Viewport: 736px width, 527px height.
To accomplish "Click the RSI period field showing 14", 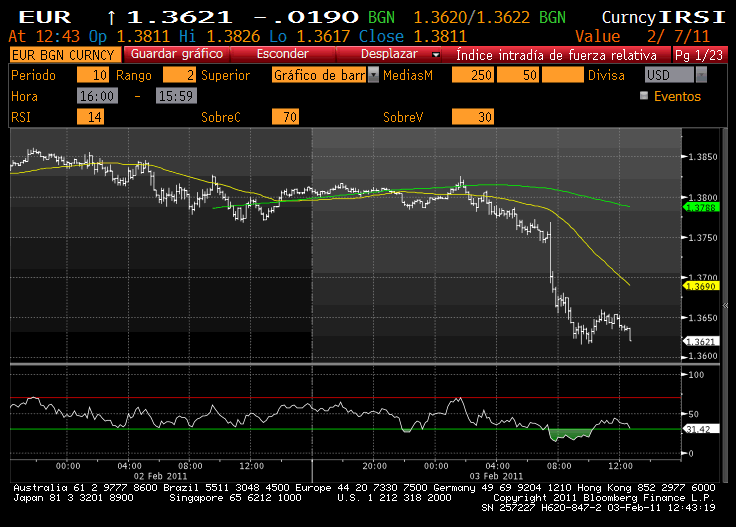I will (94, 117).
